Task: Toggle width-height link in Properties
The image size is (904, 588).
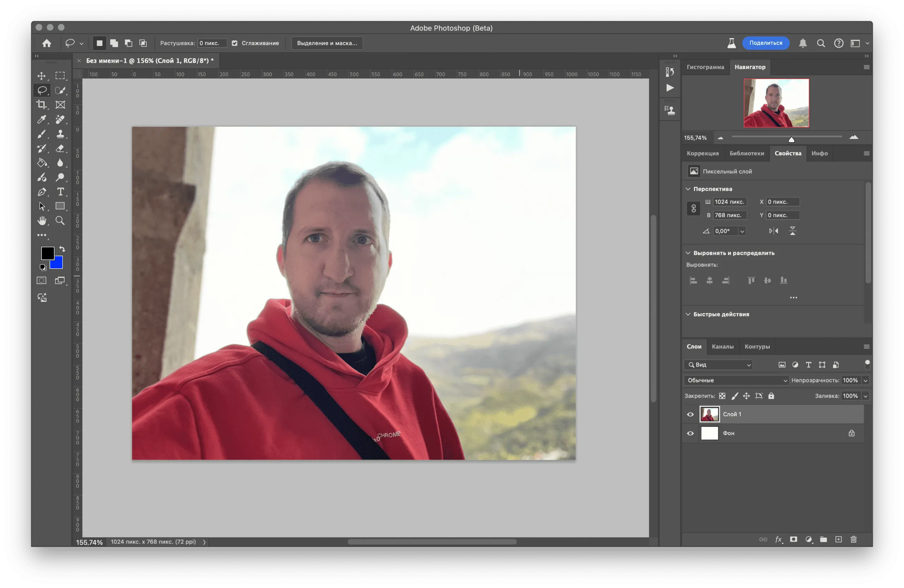Action: coord(693,208)
